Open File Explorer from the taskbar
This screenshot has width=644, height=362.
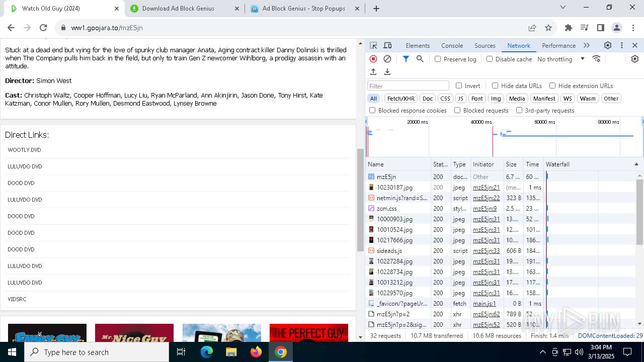click(231, 352)
